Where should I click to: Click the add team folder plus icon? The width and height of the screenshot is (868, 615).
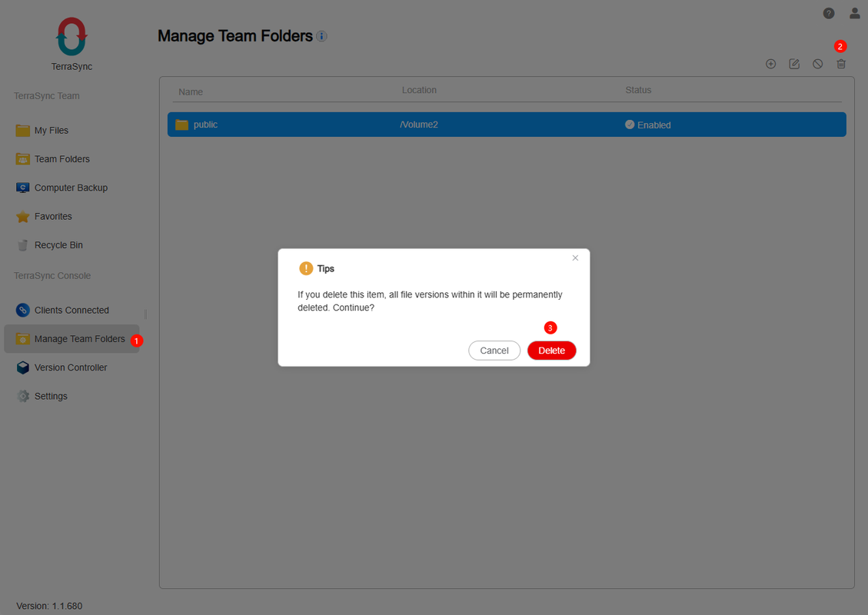coord(770,65)
